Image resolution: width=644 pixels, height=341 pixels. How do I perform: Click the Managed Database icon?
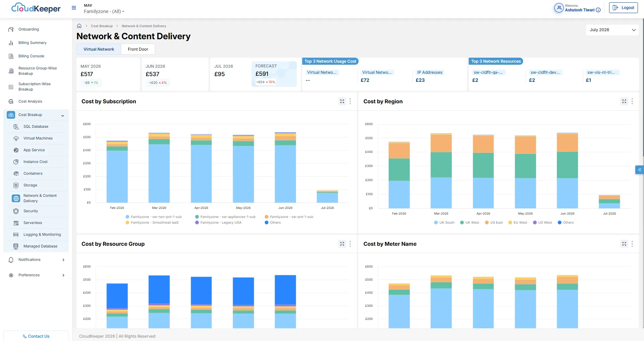16,246
